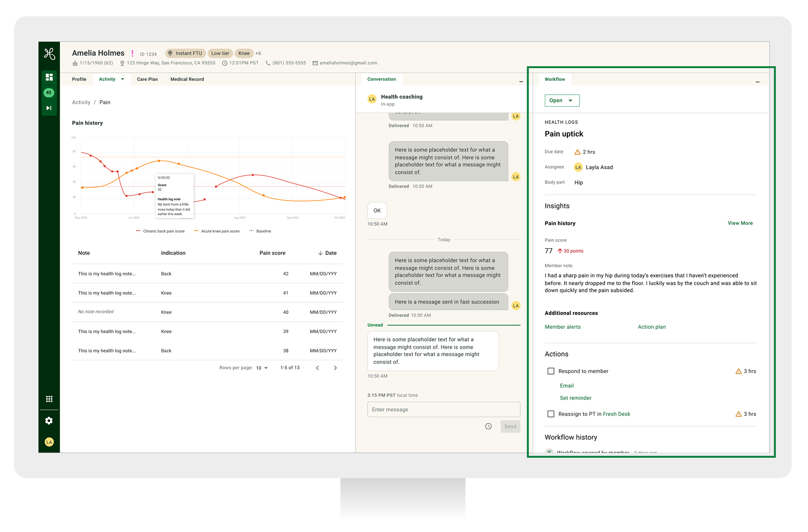Sort by the Indication column header

click(173, 253)
